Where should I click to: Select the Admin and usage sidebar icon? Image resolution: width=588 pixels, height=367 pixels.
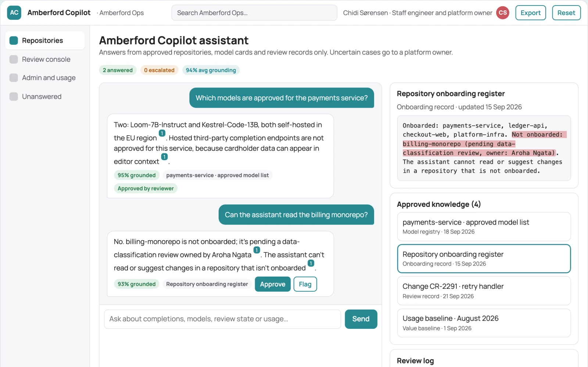pyautogui.click(x=14, y=78)
